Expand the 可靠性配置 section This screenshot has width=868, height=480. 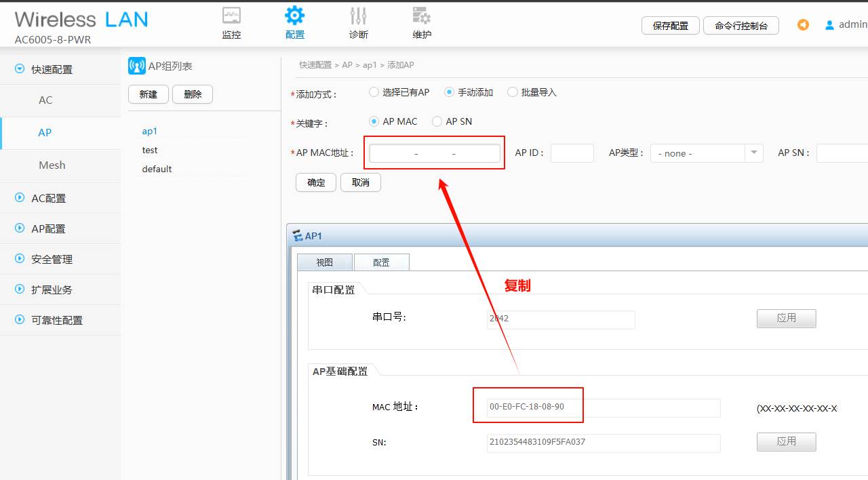coord(19,320)
